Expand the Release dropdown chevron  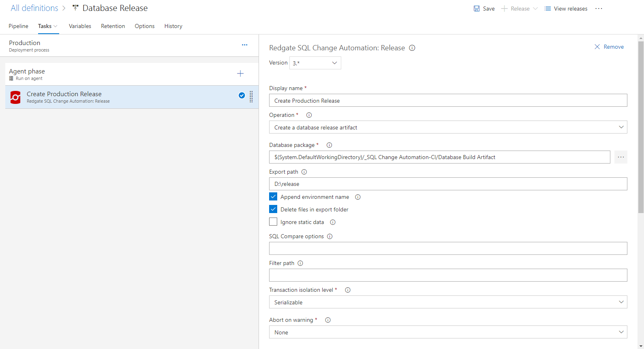(535, 9)
